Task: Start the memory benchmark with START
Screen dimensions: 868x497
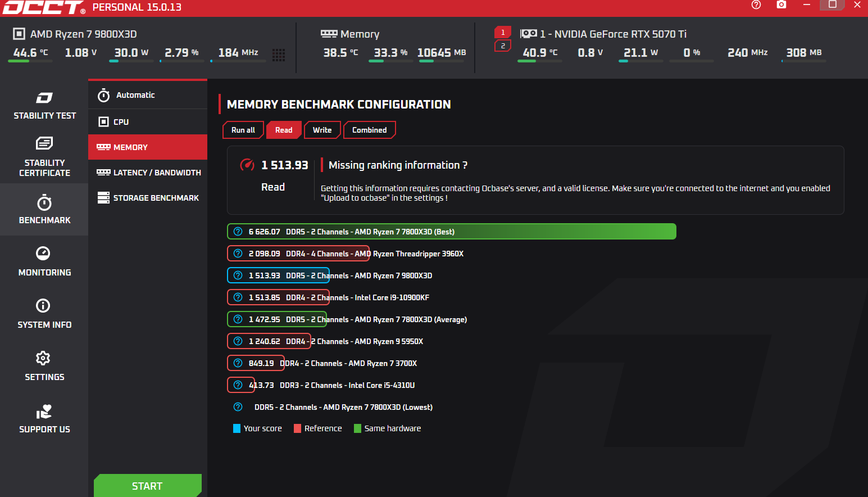Action: click(x=148, y=486)
